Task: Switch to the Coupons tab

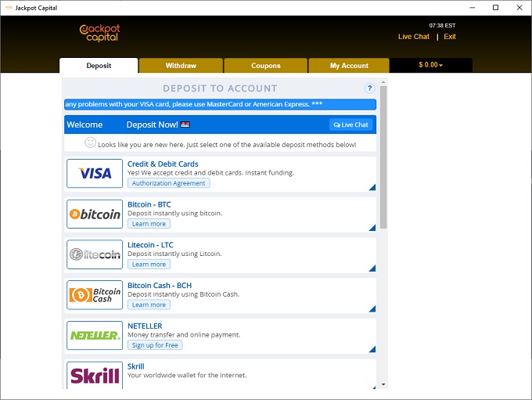Action: 266,66
